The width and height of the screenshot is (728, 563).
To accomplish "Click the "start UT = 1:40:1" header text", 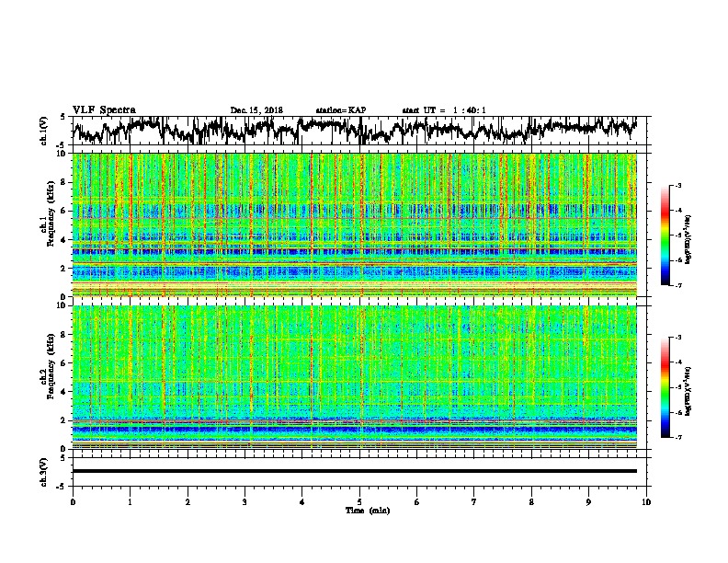I will coord(444,110).
